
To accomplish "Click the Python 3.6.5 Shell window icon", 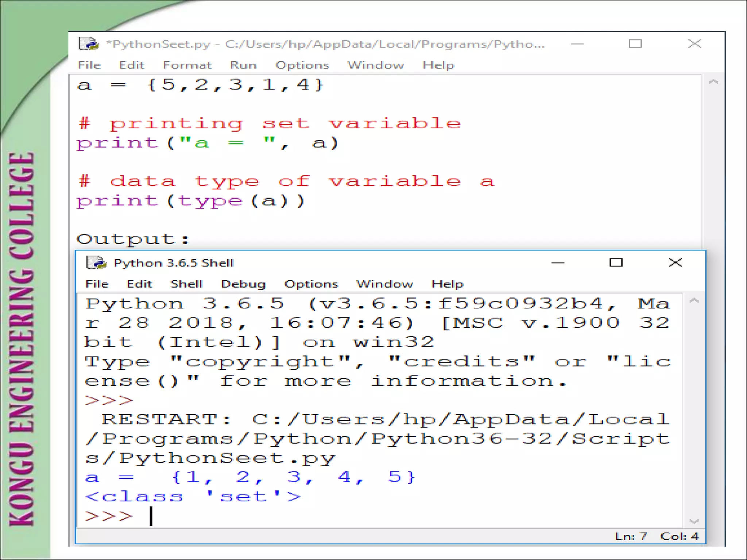I will (96, 262).
